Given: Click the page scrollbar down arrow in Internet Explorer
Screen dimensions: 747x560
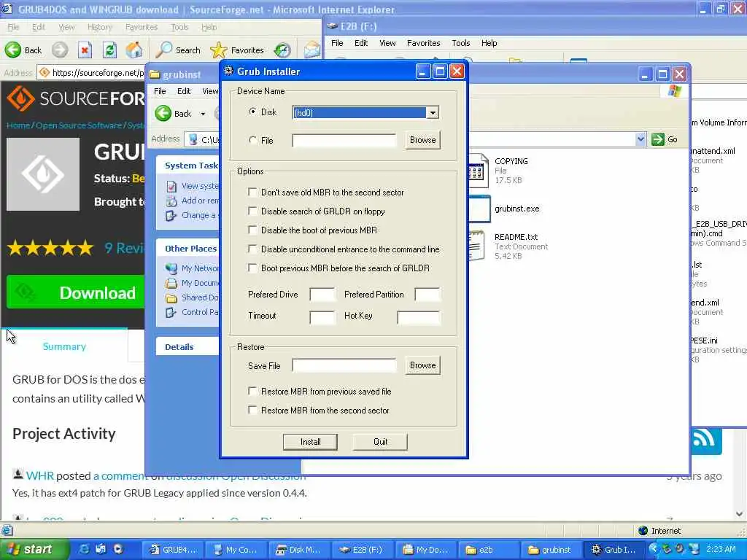Looking at the screenshot, I should pyautogui.click(x=740, y=514).
